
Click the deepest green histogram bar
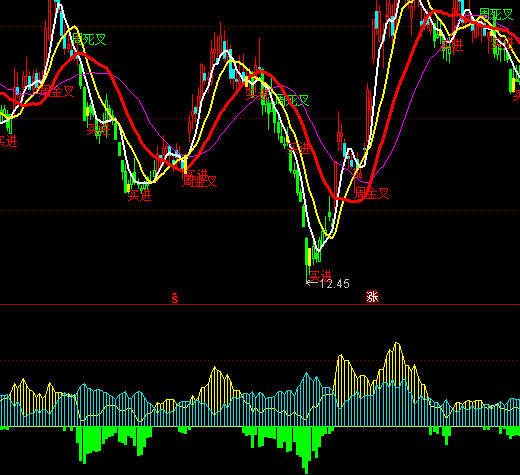(306, 449)
